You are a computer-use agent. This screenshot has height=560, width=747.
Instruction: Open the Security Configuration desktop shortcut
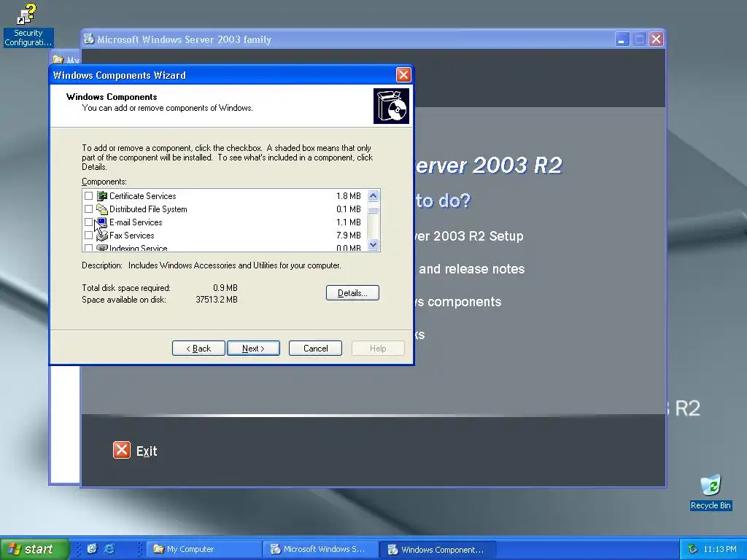(28, 25)
